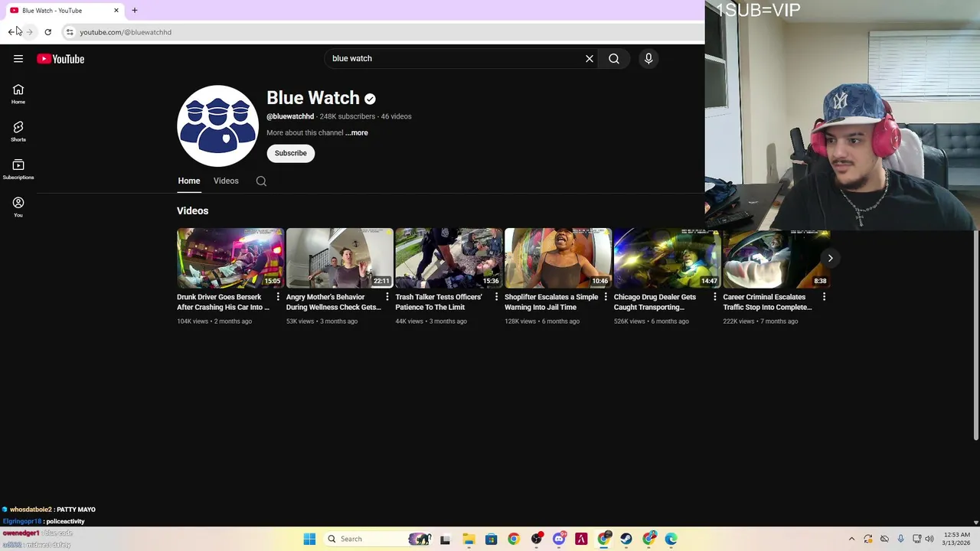
Task: Open options for Angry Mother's video
Action: (x=387, y=297)
